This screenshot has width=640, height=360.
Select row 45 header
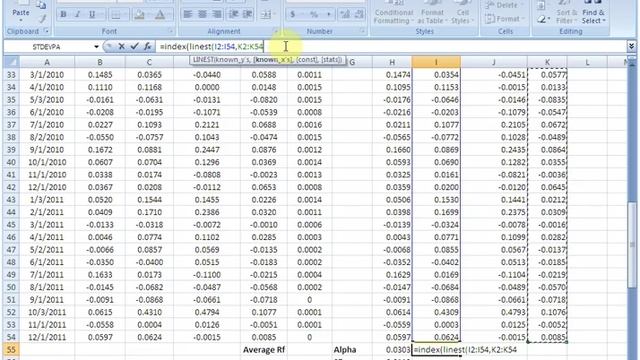[x=11, y=225]
